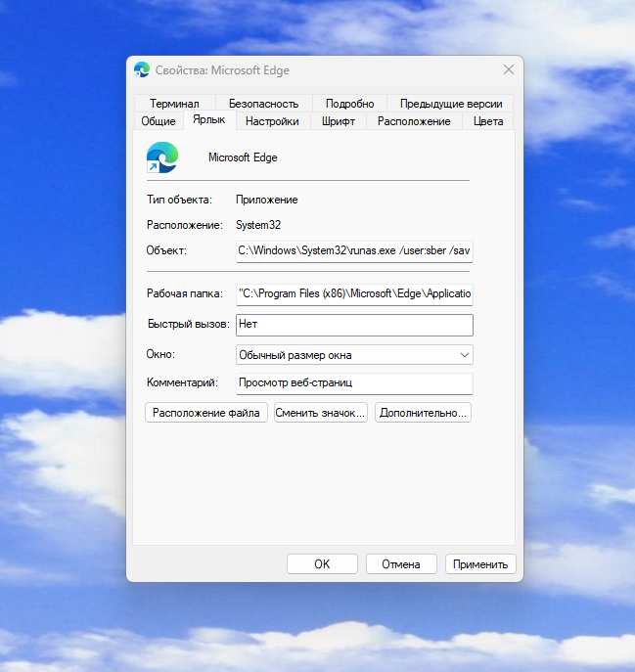Viewport: 635px width, 672px height.
Task: Click the Комментарий text field
Action: click(x=354, y=383)
